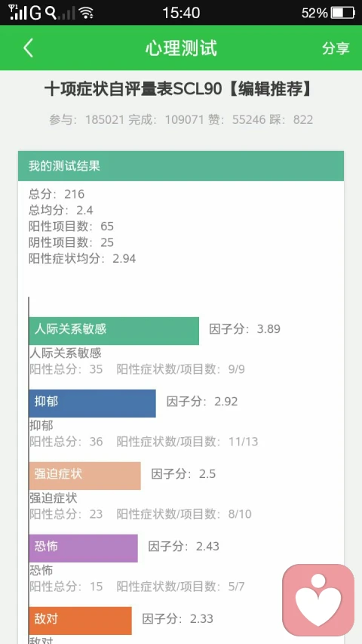Select the orange 敌对 bar
This screenshot has height=644, width=362.
pyautogui.click(x=81, y=621)
